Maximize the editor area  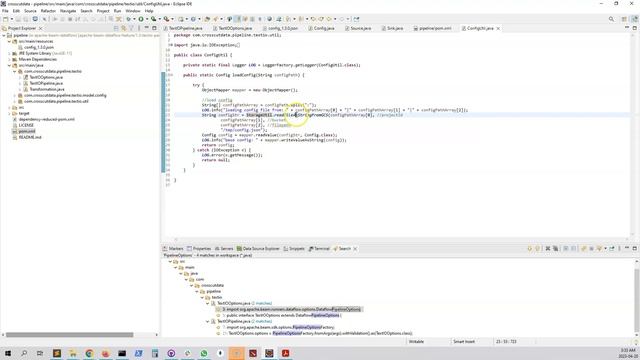[635, 28]
